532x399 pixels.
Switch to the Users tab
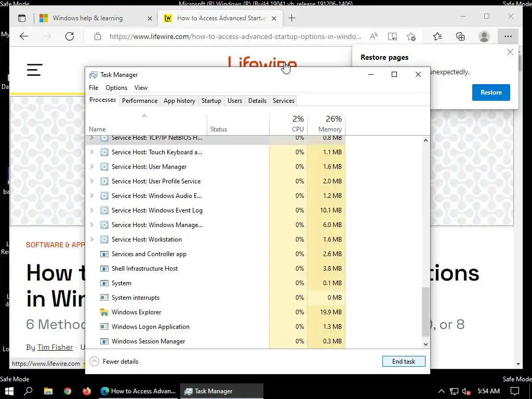point(235,101)
